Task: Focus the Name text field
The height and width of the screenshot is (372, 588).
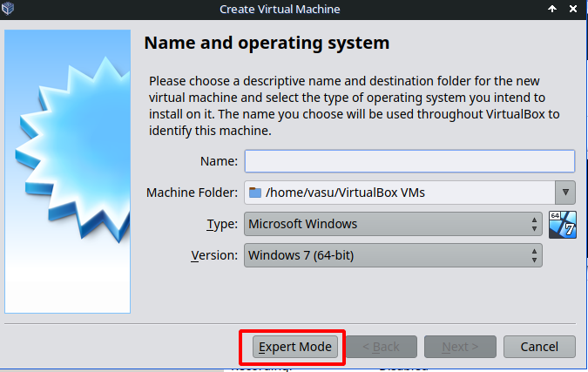Action: (409, 161)
